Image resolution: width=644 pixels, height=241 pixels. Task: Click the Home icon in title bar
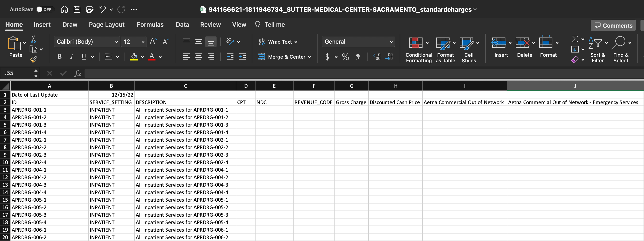pyautogui.click(x=64, y=9)
